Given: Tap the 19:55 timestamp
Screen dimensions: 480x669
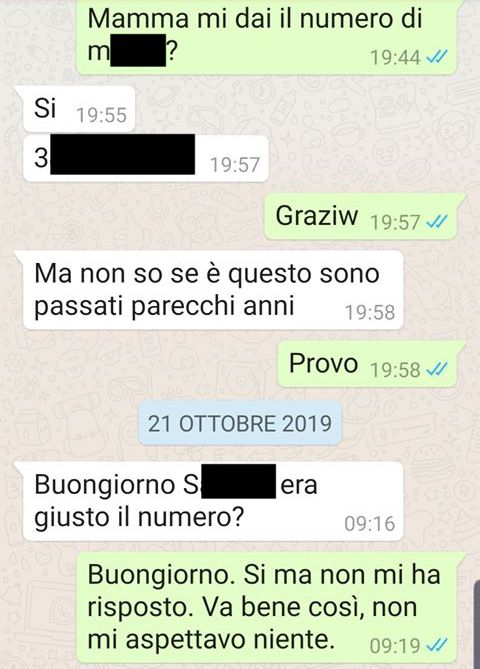Looking at the screenshot, I should [x=102, y=115].
